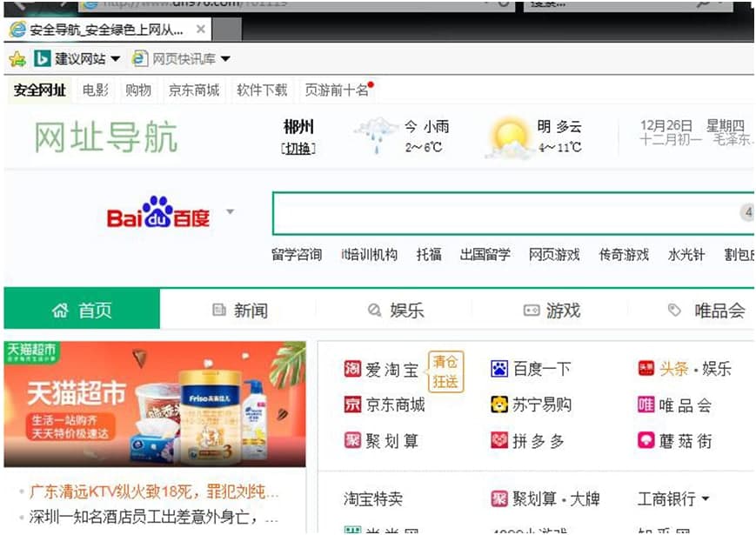
Task: Open a new blank tab
Action: coord(226,30)
